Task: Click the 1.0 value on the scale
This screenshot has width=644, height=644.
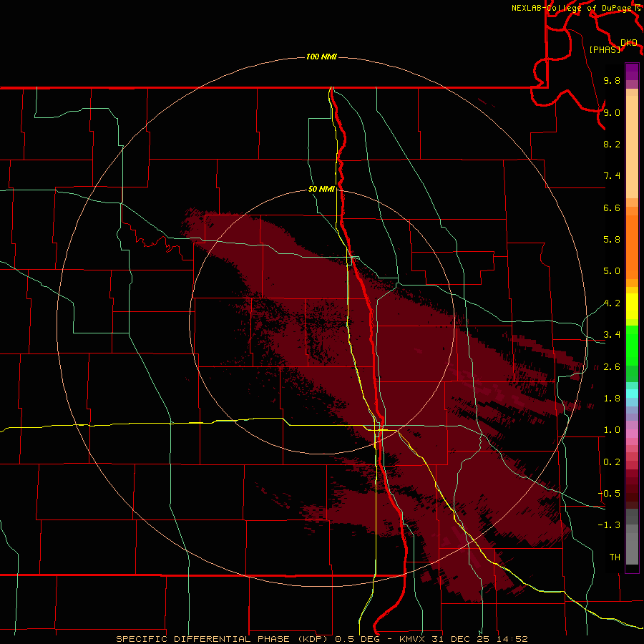Action: click(612, 430)
